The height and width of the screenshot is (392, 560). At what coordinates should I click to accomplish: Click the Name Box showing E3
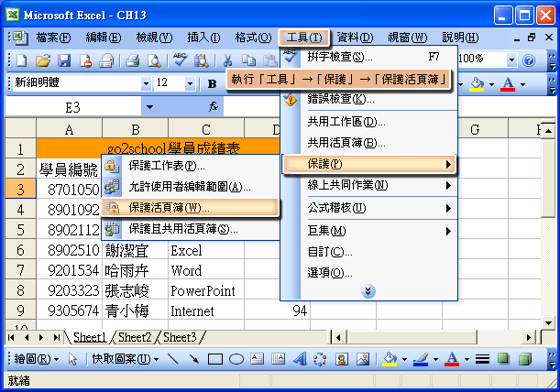click(72, 107)
